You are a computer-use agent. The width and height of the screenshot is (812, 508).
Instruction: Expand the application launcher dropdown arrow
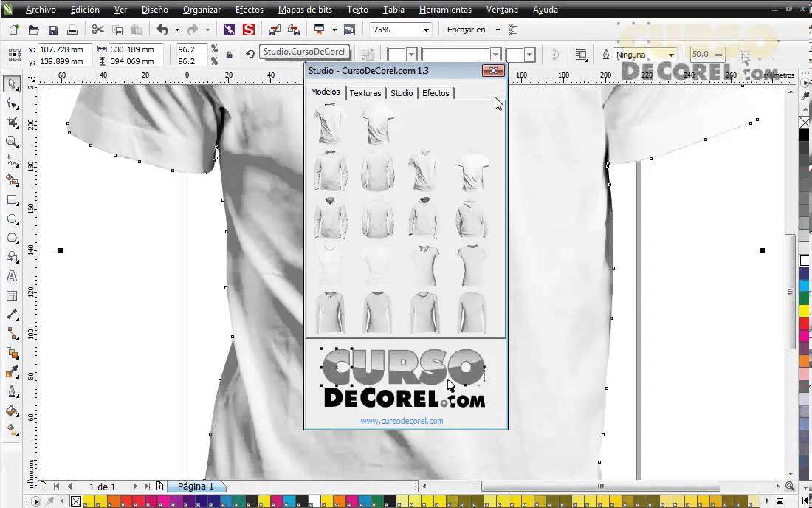click(334, 30)
